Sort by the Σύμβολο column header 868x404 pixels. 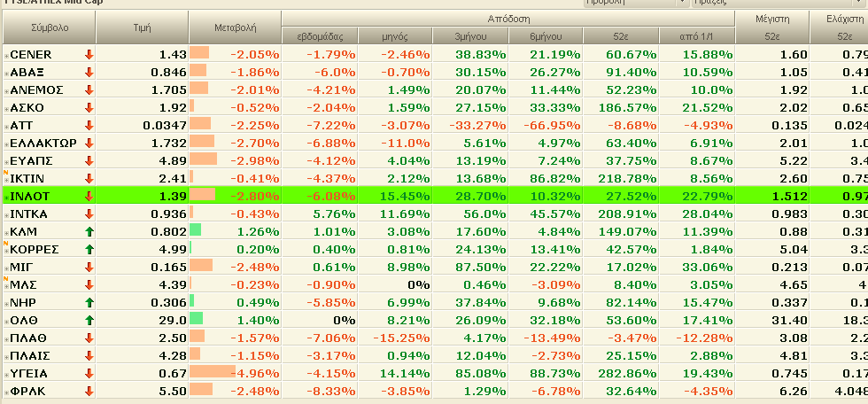(x=50, y=27)
